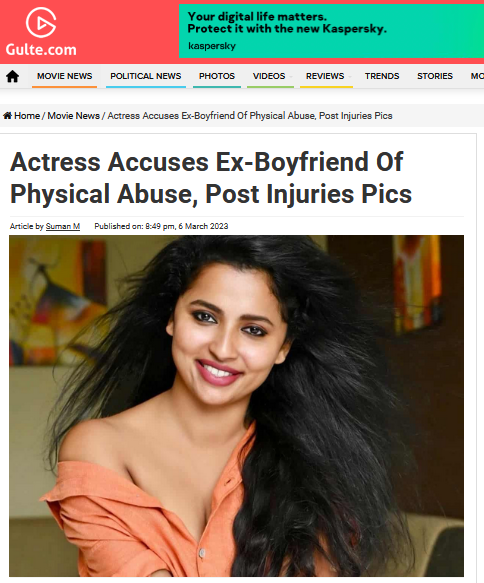Viewport: 484px width, 583px height.
Task: Open the Stories menu item
Action: click(x=435, y=76)
